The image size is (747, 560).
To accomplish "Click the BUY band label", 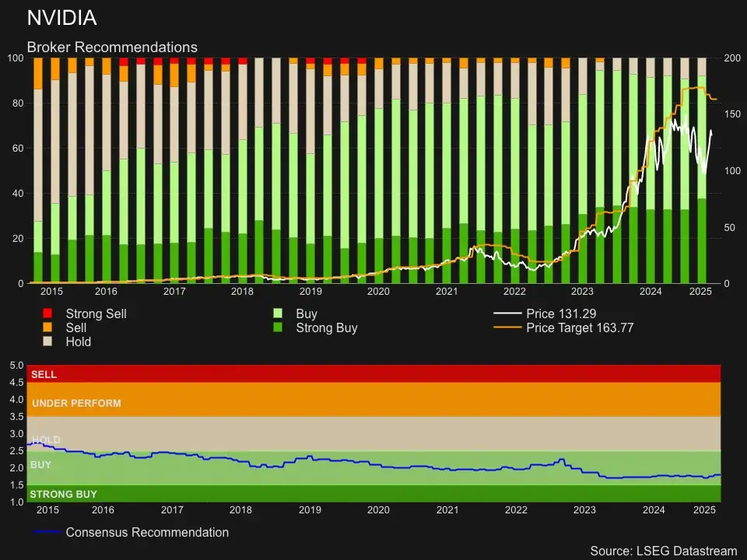I will click(x=40, y=464).
